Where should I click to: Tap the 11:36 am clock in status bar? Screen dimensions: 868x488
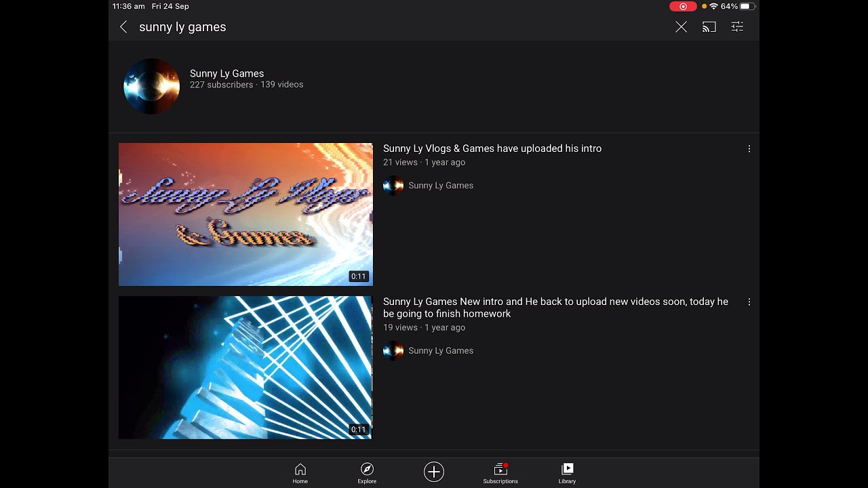129,6
